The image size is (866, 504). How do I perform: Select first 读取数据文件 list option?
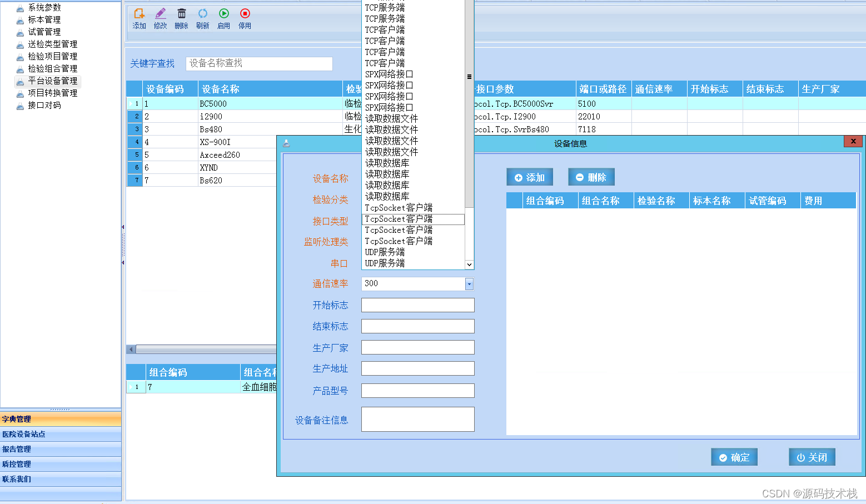coord(413,118)
